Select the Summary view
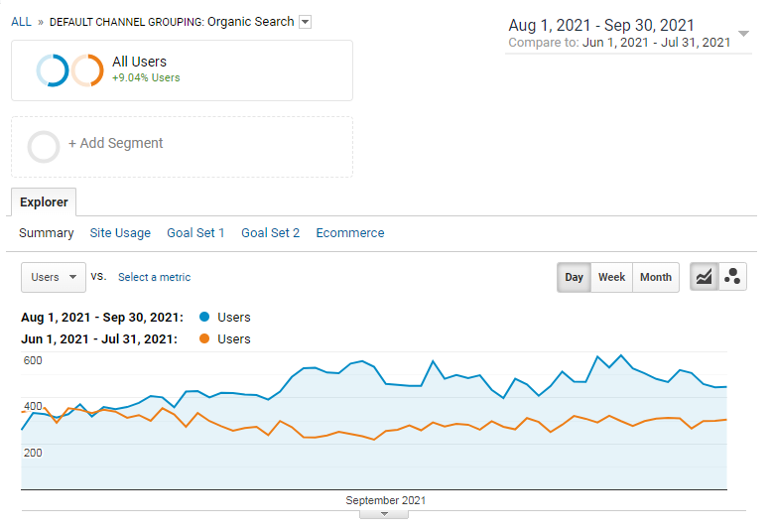The width and height of the screenshot is (771, 532). pyautogui.click(x=47, y=233)
